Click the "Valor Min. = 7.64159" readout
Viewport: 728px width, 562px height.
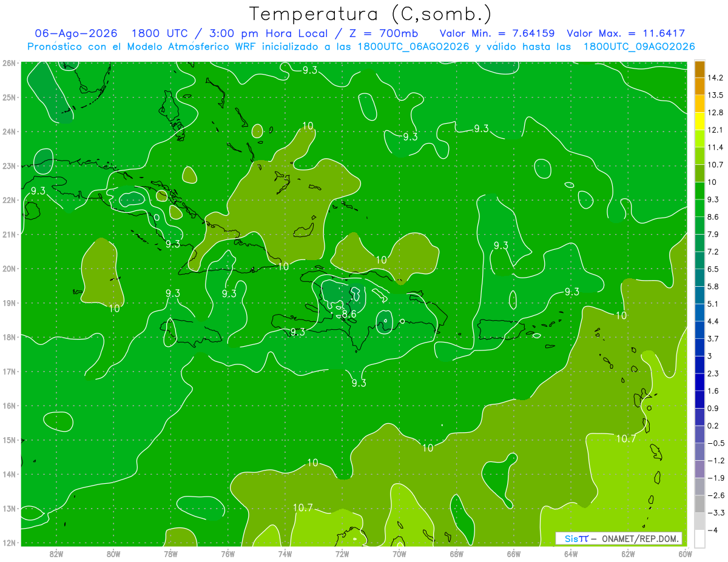[497, 33]
